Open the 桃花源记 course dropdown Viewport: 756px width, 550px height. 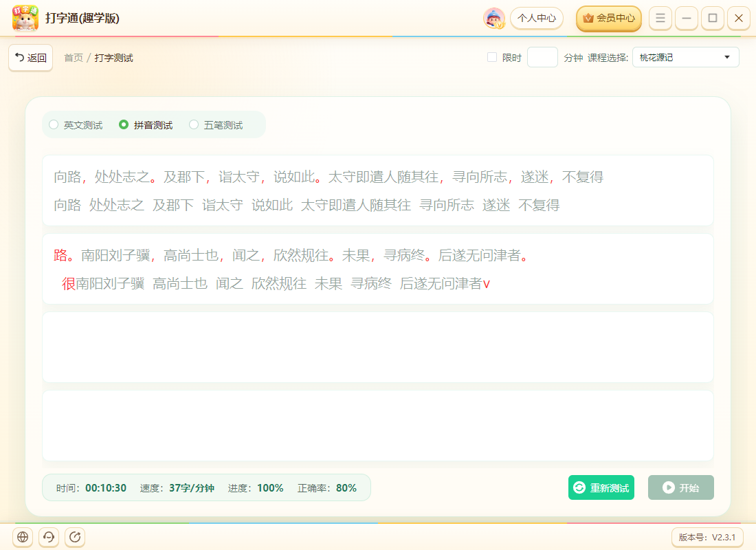coord(686,58)
